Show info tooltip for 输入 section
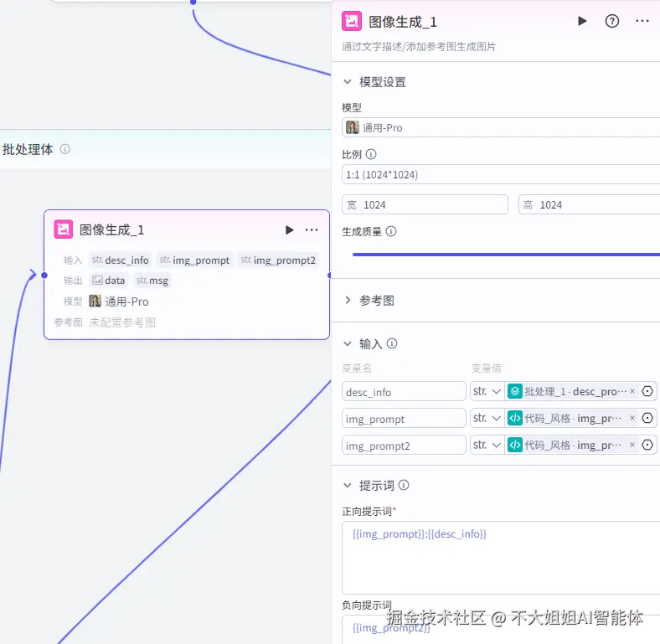The width and height of the screenshot is (660, 644). click(392, 343)
